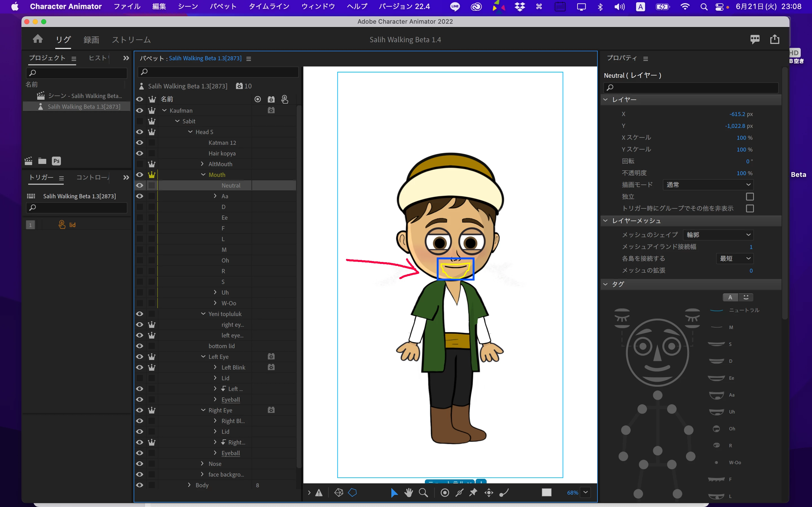Open the タイムライン menu
Viewport: 812px width, 507px height.
269,6
